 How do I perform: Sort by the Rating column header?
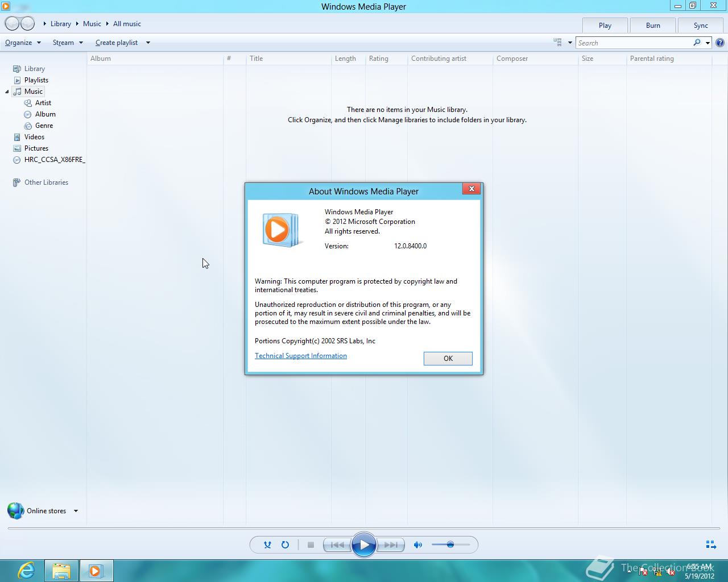pyautogui.click(x=386, y=59)
